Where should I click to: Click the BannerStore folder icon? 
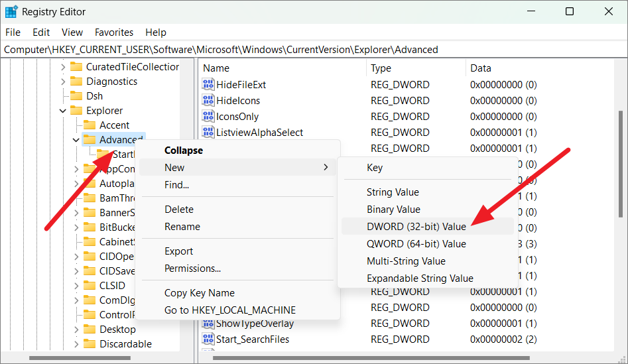tap(90, 213)
